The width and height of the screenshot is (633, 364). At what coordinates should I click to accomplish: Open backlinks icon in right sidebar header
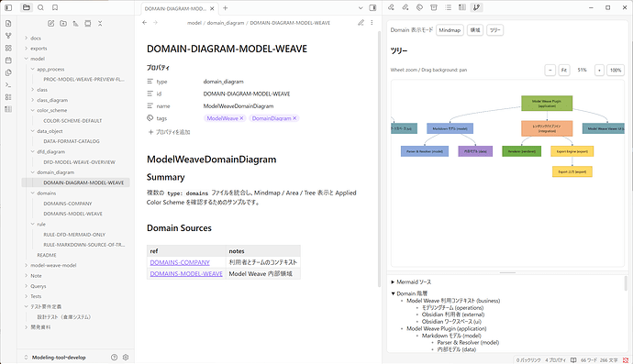[x=391, y=7]
